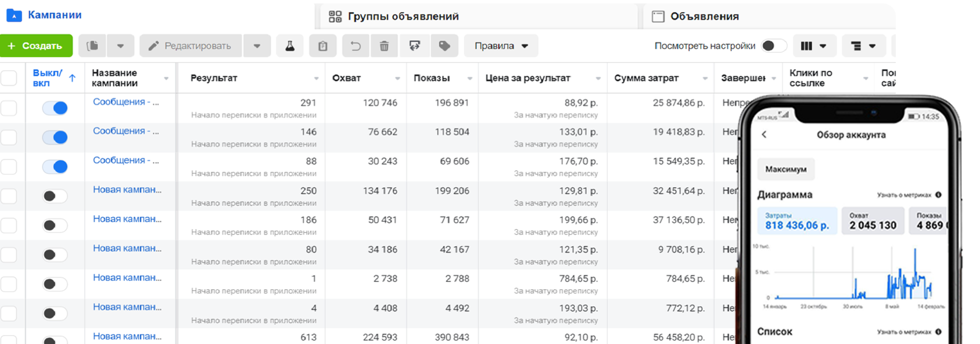
Task: Click the A/B test flask icon
Action: pyautogui.click(x=290, y=46)
